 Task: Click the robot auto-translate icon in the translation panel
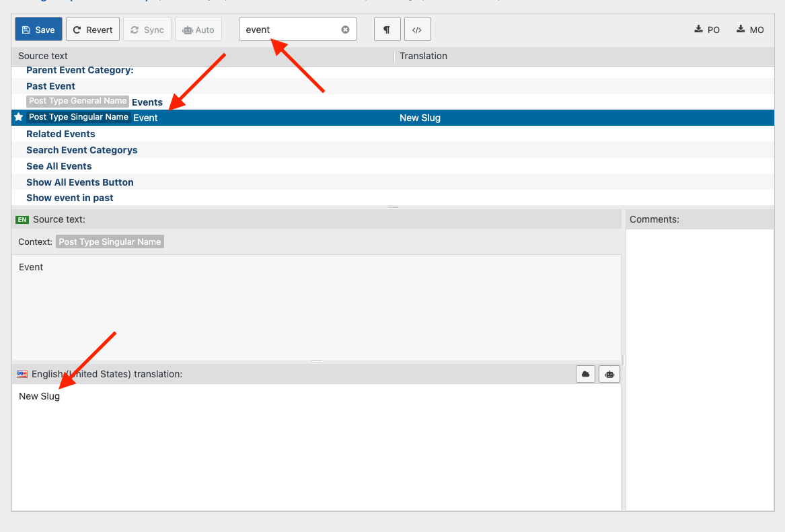click(x=609, y=374)
